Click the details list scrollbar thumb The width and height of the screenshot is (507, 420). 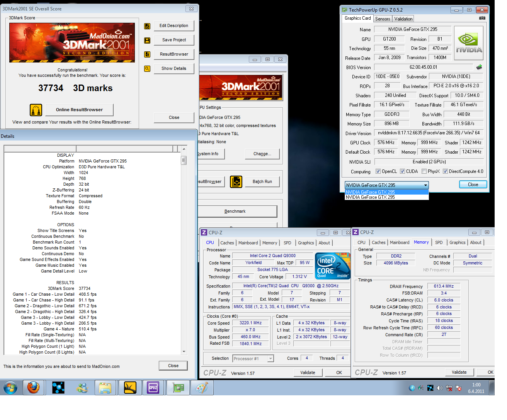pyautogui.click(x=184, y=160)
